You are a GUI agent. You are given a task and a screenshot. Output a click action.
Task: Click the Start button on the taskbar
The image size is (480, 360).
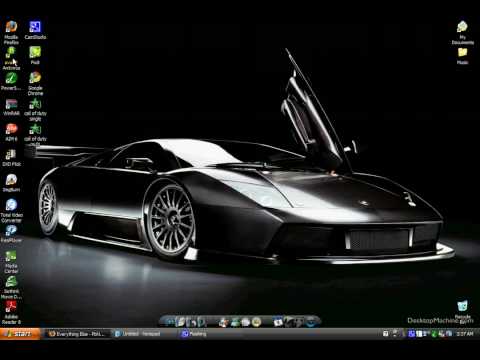[x=20, y=333]
